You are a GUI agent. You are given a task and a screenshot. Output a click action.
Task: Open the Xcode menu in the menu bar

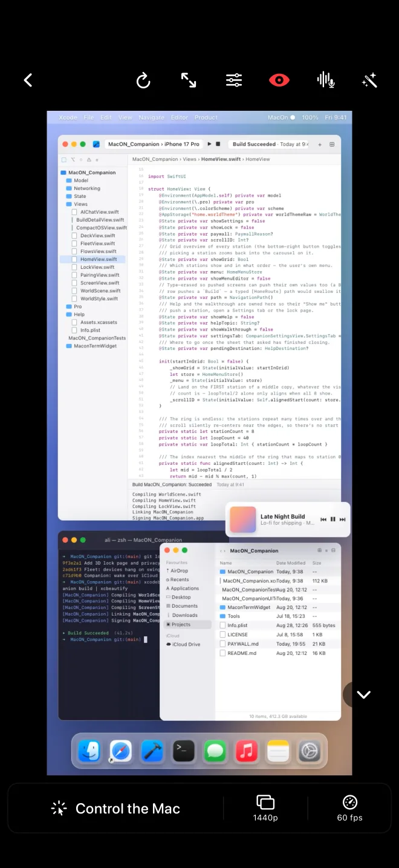(x=68, y=117)
